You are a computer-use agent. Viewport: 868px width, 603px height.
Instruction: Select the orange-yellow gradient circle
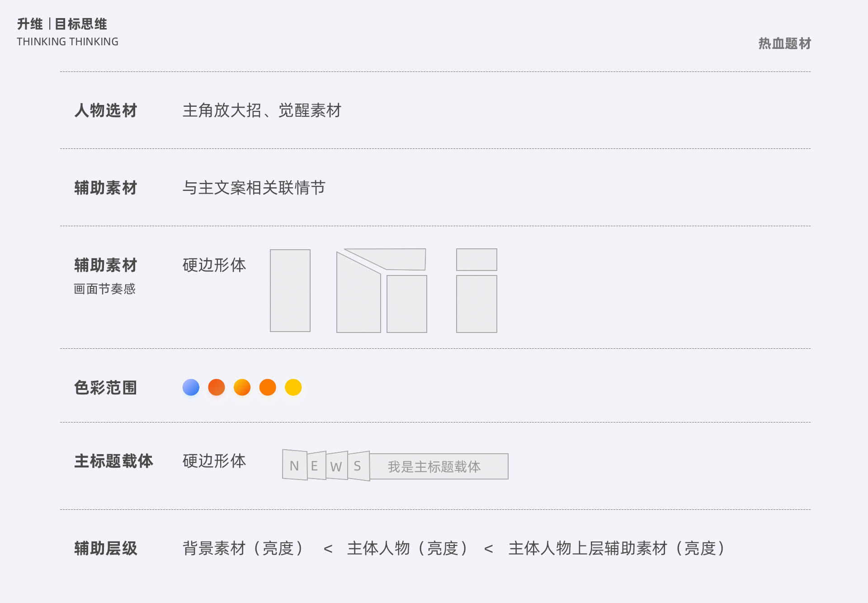pyautogui.click(x=242, y=387)
